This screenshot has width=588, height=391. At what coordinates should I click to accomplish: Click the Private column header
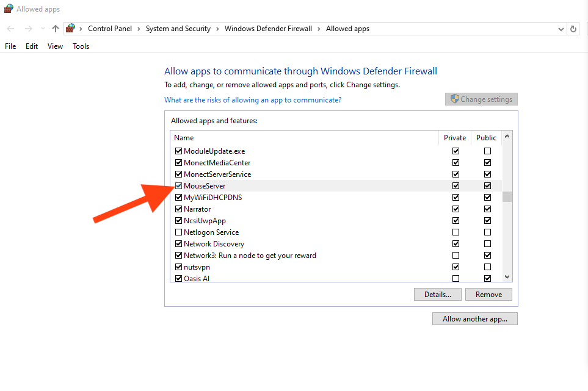(x=455, y=138)
